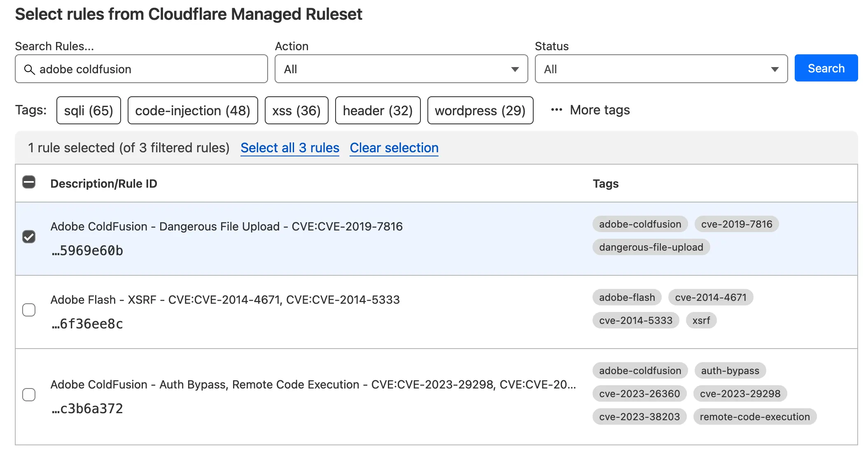Open the Status dropdown
Image resolution: width=868 pixels, height=456 pixels.
661,69
